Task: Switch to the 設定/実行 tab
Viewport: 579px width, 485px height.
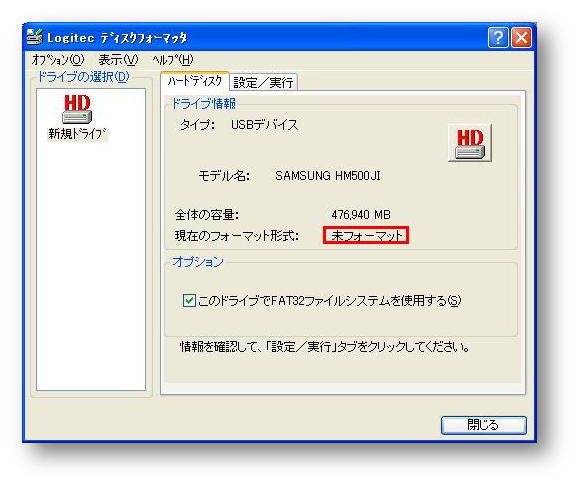Action: (x=263, y=82)
